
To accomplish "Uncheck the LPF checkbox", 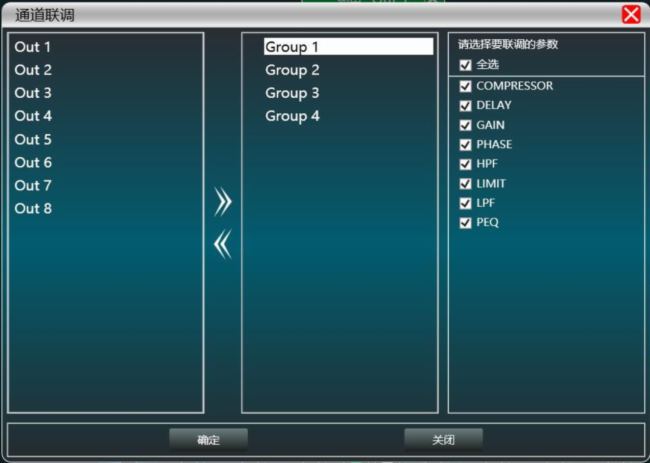I will pyautogui.click(x=465, y=203).
